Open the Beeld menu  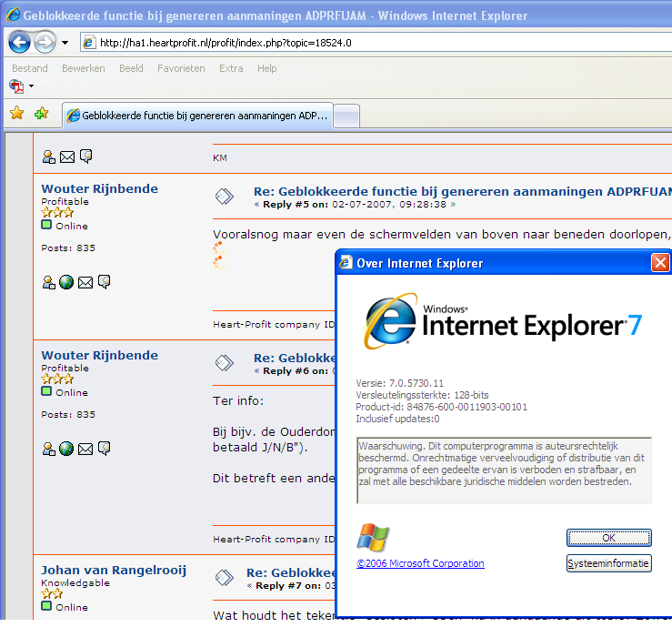pyautogui.click(x=131, y=68)
